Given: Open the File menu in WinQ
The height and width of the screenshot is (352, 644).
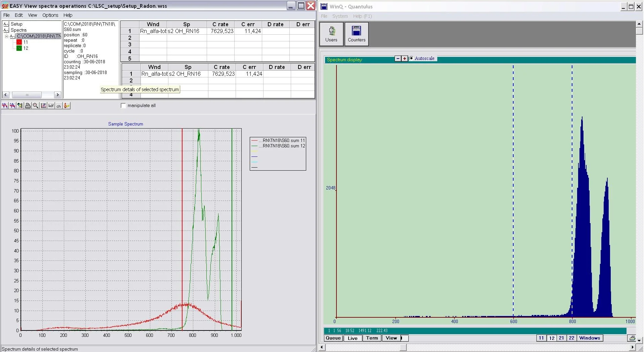Looking at the screenshot, I should pyautogui.click(x=324, y=16).
